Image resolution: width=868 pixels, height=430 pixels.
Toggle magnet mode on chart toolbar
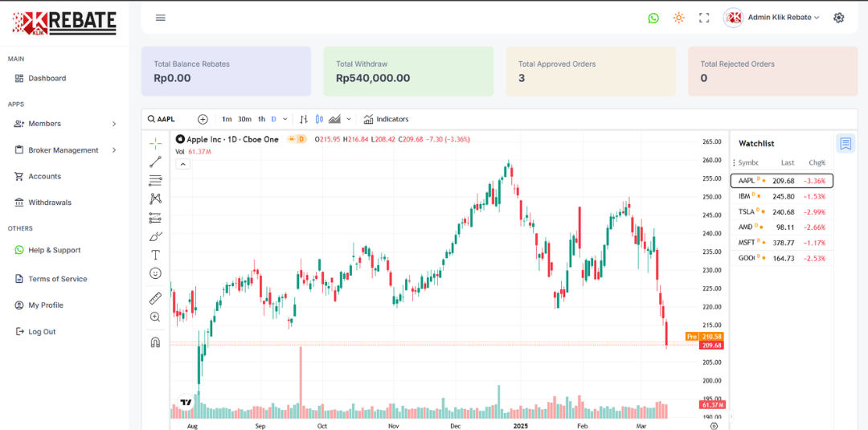coord(155,342)
